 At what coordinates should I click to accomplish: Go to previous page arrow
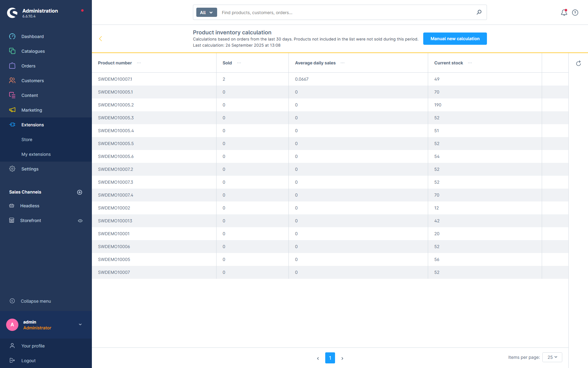point(318,358)
